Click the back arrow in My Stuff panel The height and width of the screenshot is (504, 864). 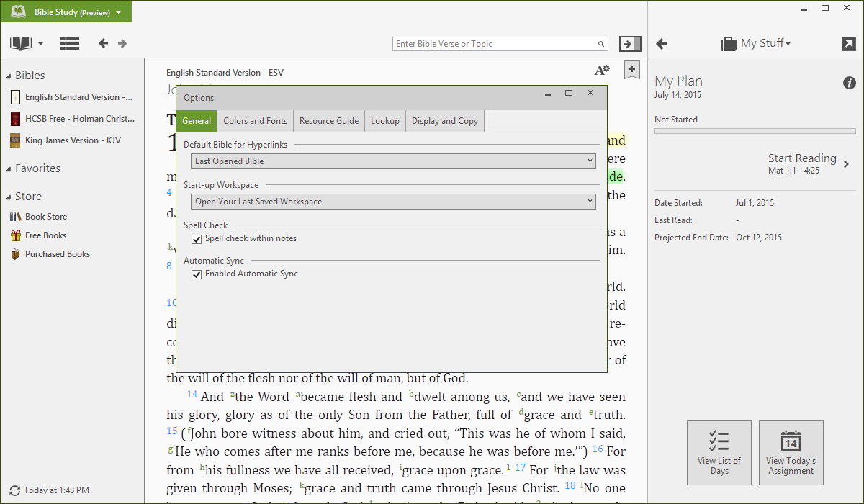(x=662, y=44)
